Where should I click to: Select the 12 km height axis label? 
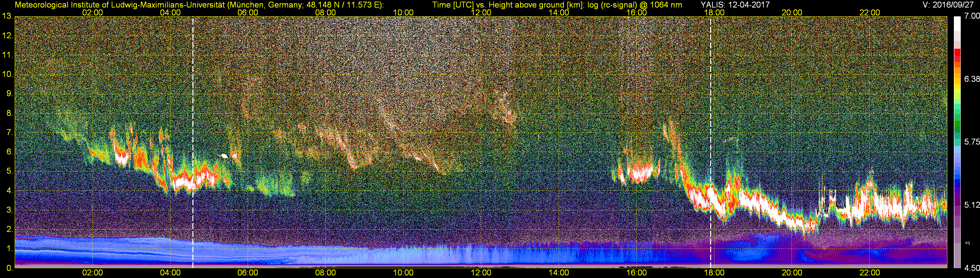8,36
